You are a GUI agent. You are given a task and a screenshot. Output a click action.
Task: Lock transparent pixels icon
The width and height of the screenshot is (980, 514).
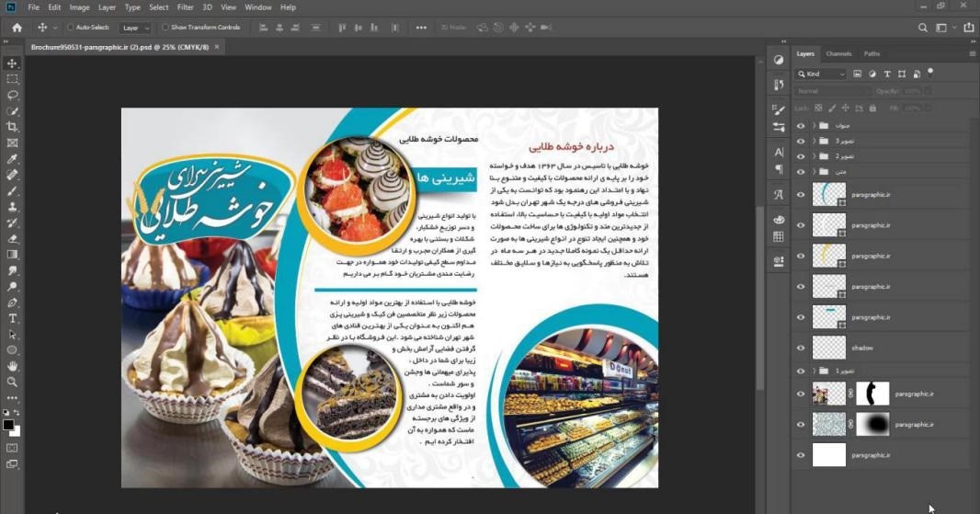tap(817, 109)
